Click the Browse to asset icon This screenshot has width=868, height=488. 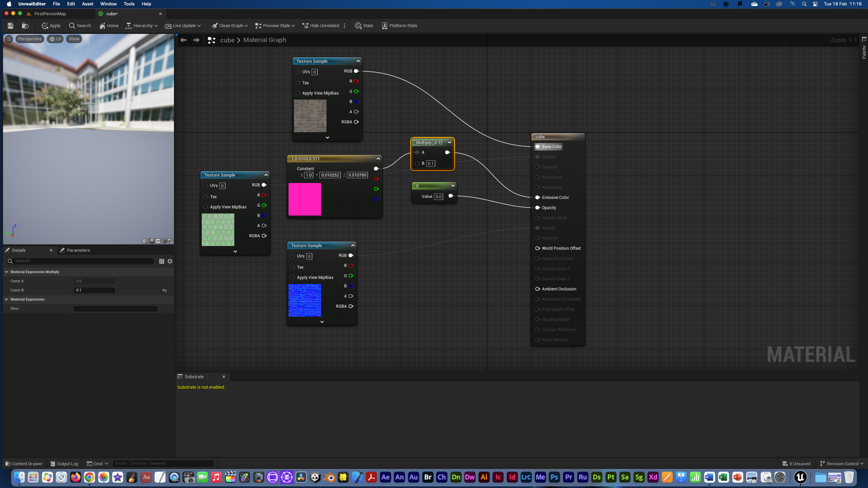pos(25,26)
